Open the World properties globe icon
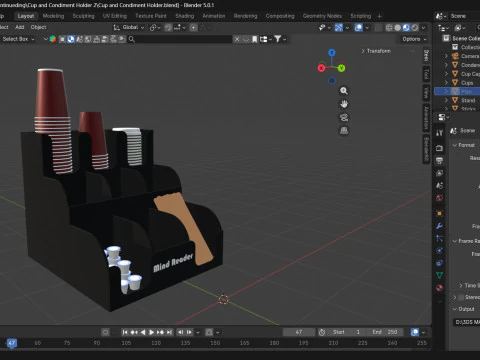This screenshot has width=480, height=360. [x=439, y=198]
